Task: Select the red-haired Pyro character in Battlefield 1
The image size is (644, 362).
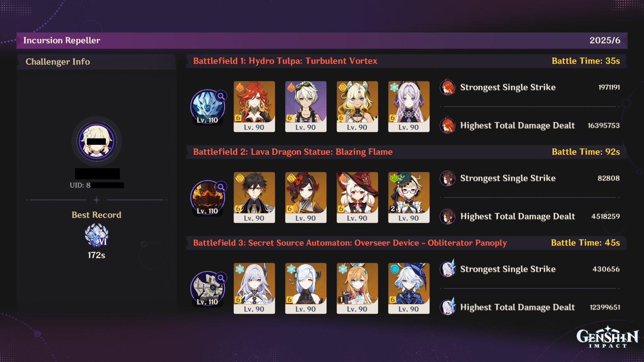Action: 254,107
